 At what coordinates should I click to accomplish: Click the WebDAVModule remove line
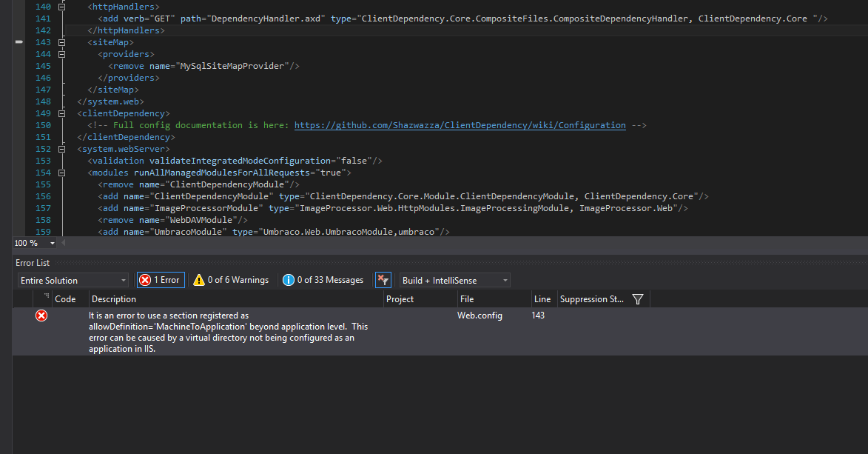(172, 220)
